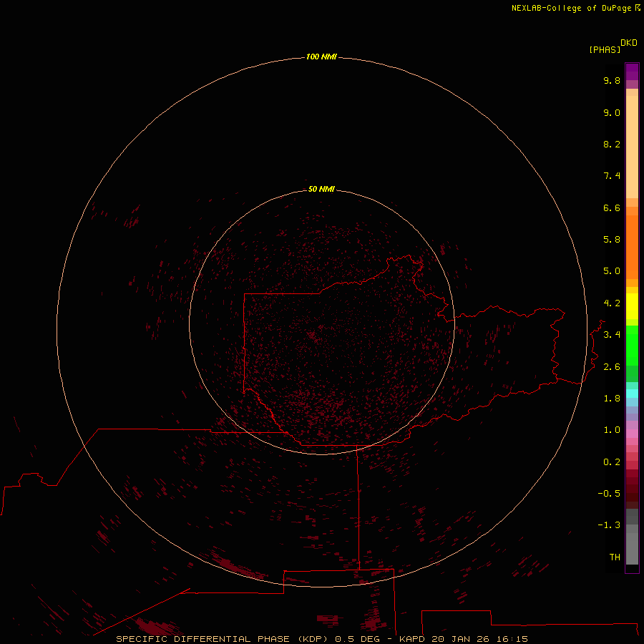Click the 50 NMI range ring label
644x644 pixels.
pos(321,189)
